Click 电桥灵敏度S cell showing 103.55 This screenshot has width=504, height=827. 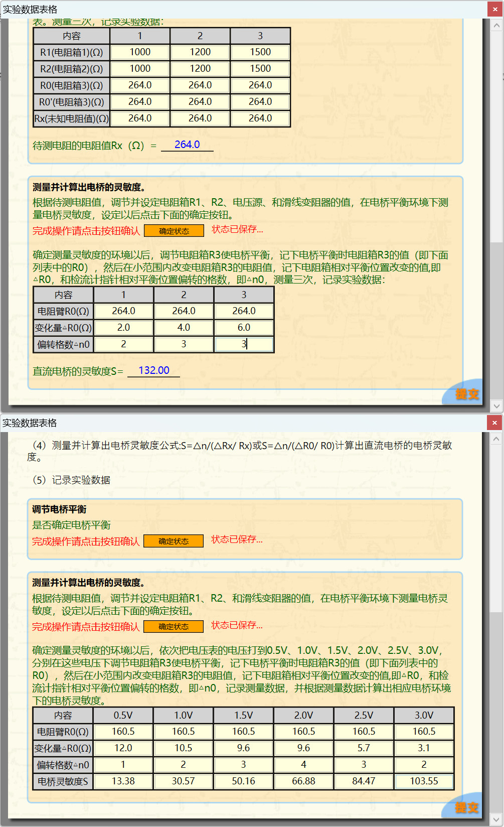point(424,781)
